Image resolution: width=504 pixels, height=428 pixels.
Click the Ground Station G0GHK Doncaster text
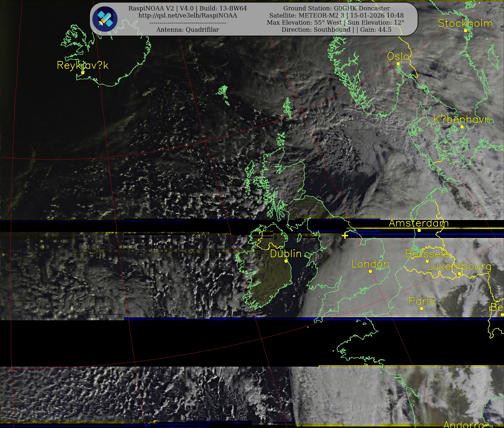[x=336, y=8]
